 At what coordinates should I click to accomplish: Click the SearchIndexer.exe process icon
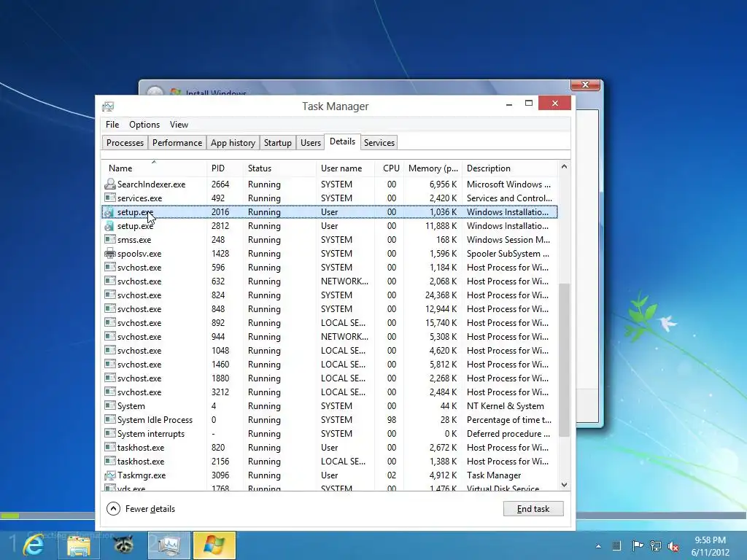click(110, 184)
